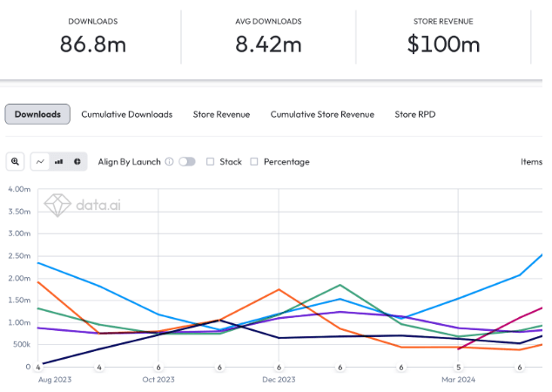552x392 pixels.
Task: Switch to the Store RPD tab
Action: point(415,114)
